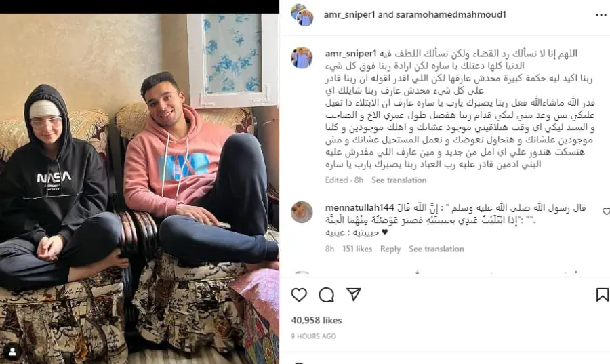The height and width of the screenshot is (364, 610).
Task: Show tagged people icon on photo
Action: coord(12,352)
